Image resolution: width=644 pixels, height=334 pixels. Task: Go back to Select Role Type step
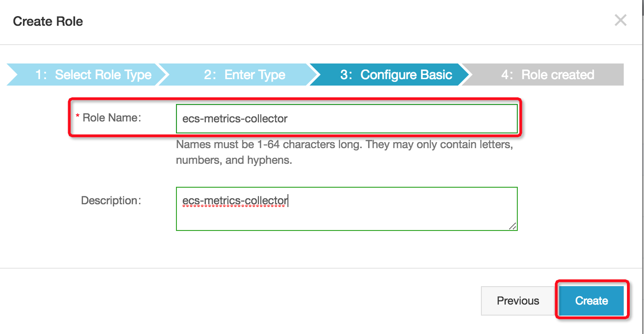pos(94,75)
